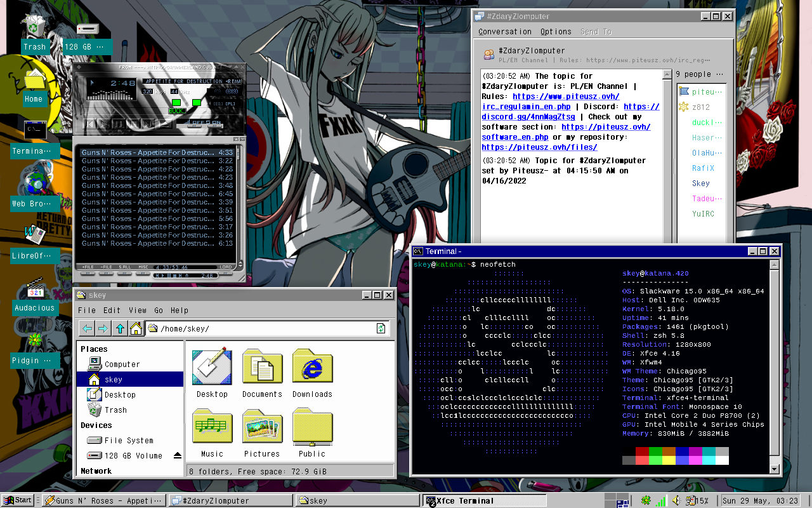The width and height of the screenshot is (812, 508).
Task: Toggle the EQ window in Audacious
Action: [x=218, y=104]
